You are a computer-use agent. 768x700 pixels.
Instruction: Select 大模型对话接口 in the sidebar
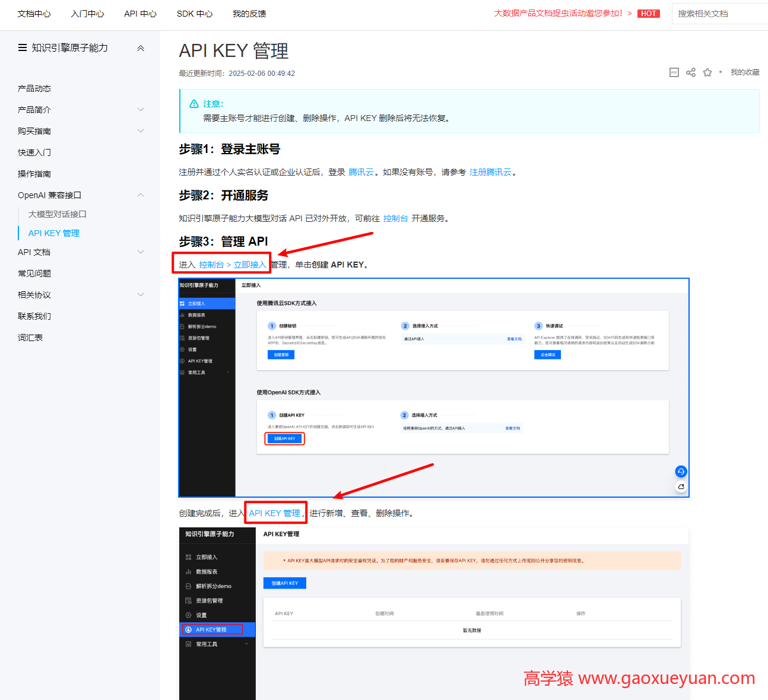[x=55, y=214]
